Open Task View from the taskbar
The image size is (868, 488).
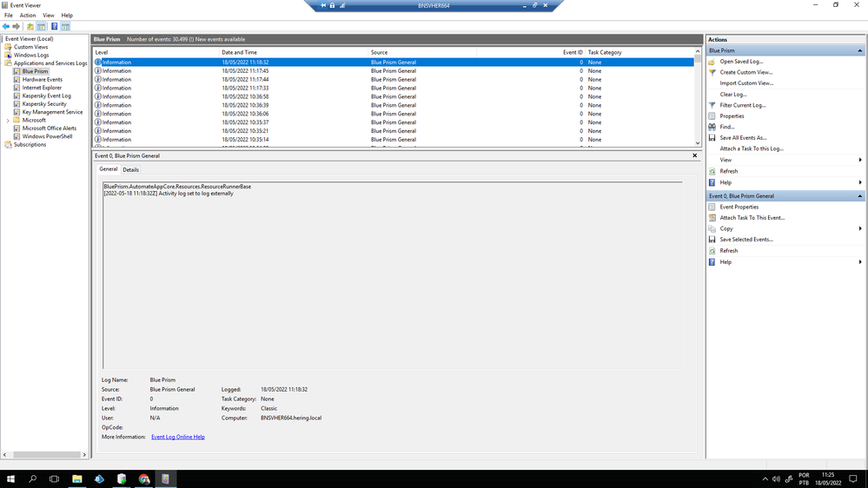54,479
